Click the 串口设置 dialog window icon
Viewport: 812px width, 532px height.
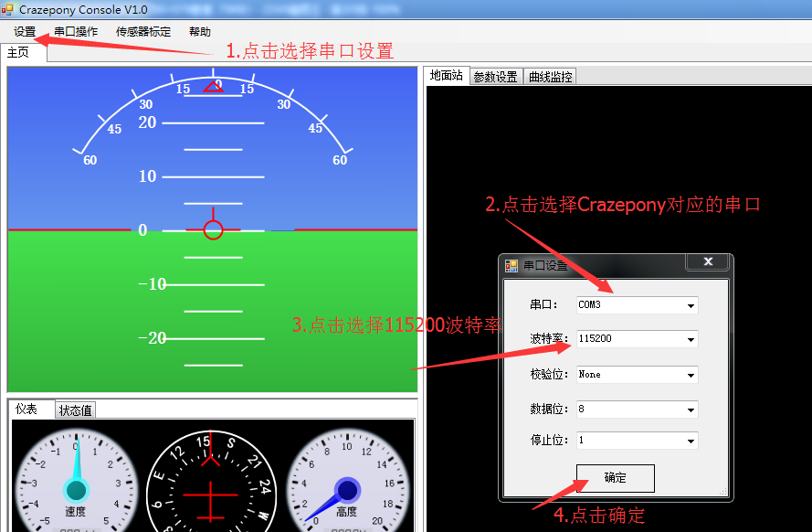coord(511,265)
